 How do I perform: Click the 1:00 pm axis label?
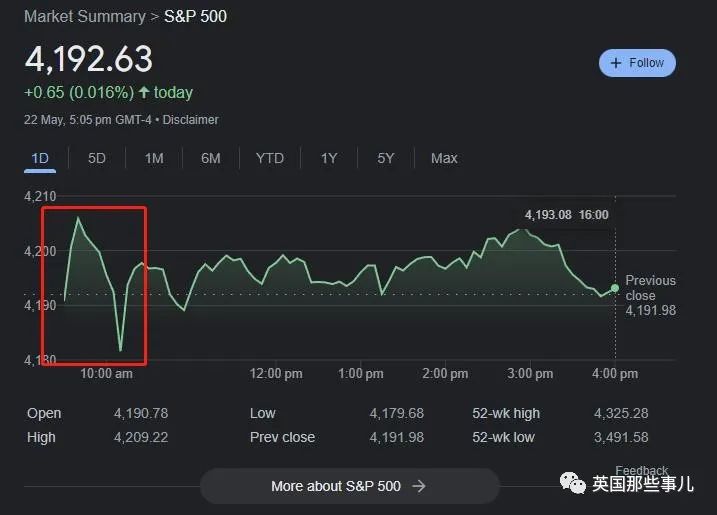(360, 374)
